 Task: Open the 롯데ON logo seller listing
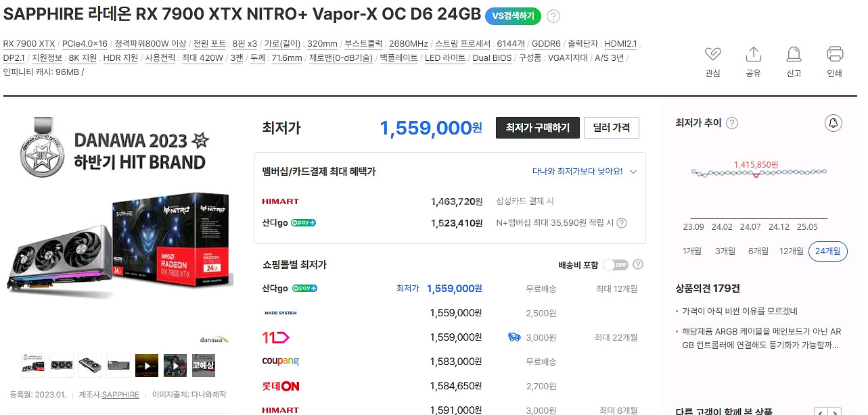coord(280,386)
